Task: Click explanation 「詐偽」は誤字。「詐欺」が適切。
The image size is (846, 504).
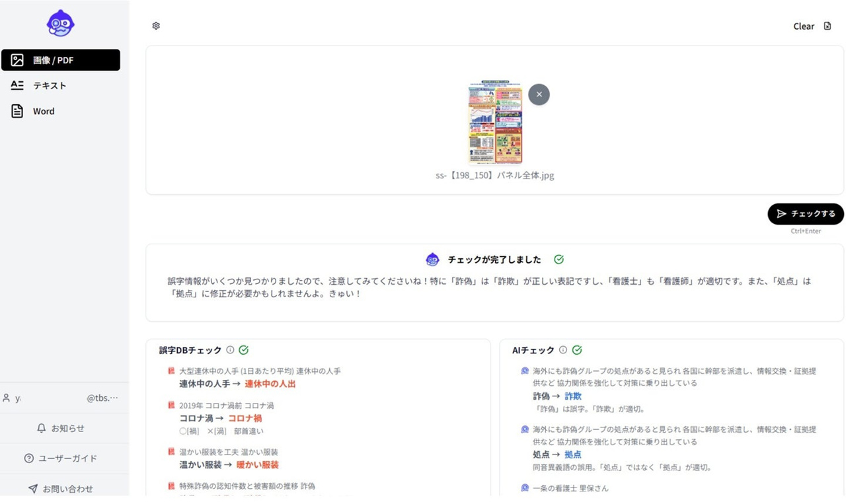Action: click(x=589, y=409)
